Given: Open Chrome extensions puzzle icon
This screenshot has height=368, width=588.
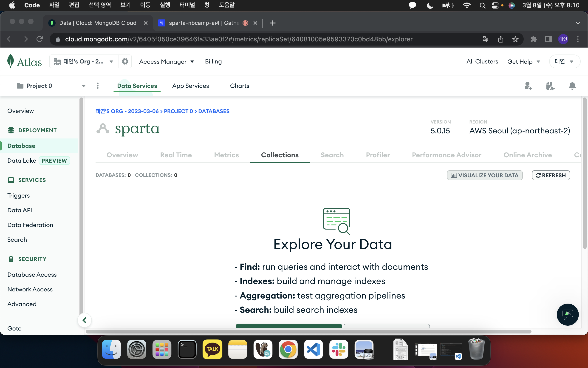Looking at the screenshot, I should (534, 39).
